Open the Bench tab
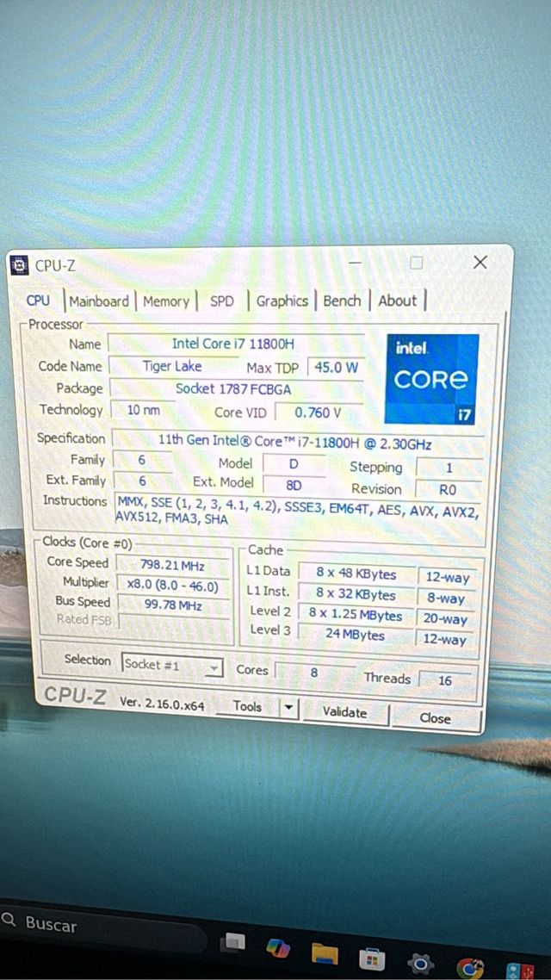Image resolution: width=551 pixels, height=980 pixels. (x=343, y=301)
